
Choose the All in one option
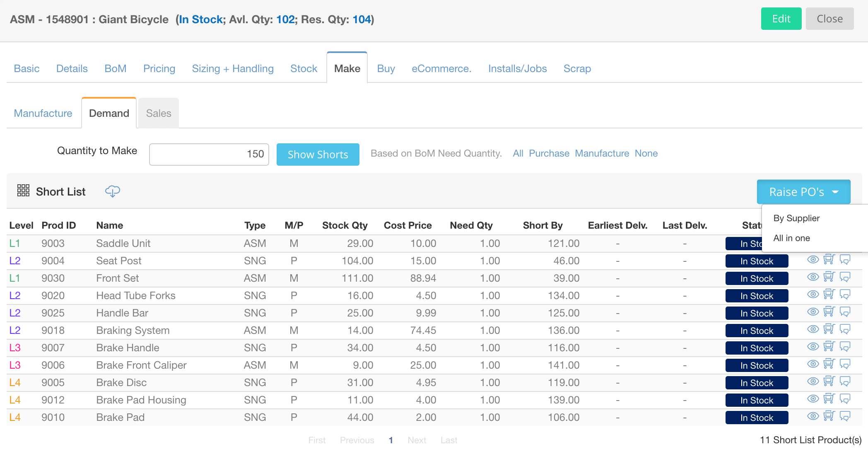click(791, 238)
